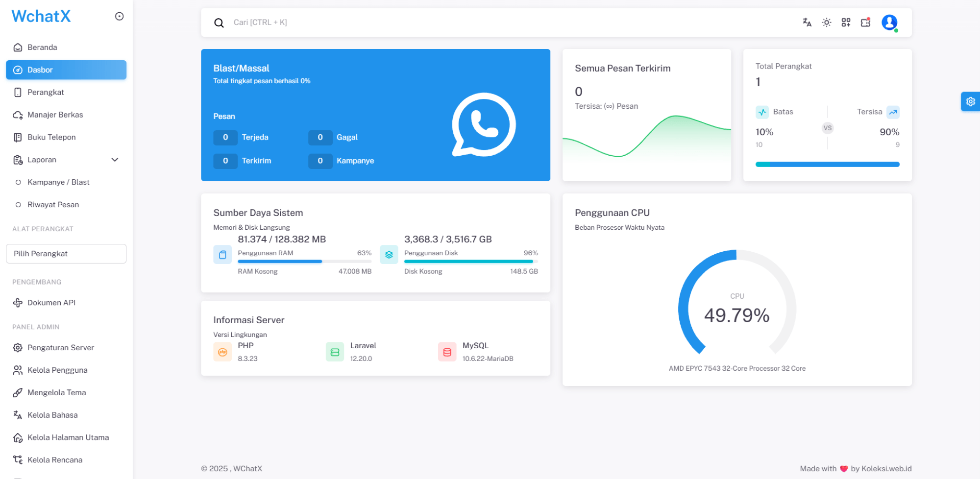Select Perangkat in the sidebar menu

coord(46,92)
